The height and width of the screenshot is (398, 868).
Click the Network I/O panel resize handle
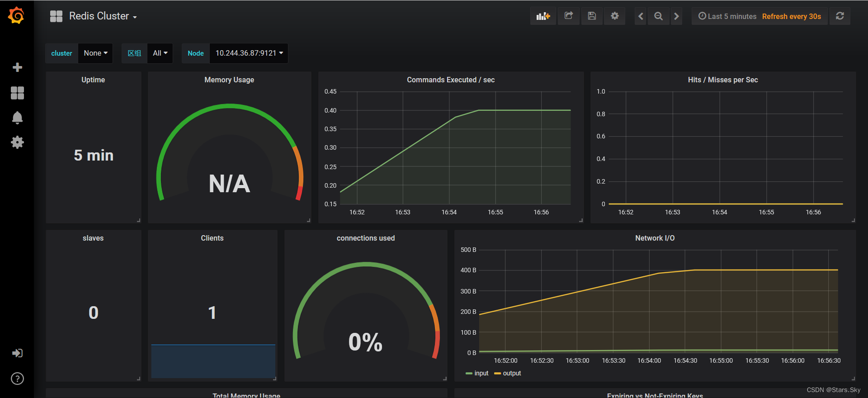click(853, 379)
